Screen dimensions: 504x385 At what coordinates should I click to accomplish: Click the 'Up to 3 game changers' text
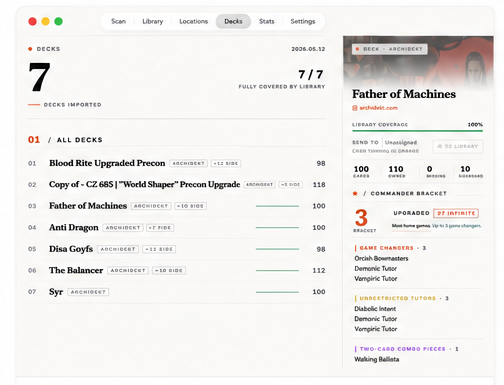(x=457, y=226)
